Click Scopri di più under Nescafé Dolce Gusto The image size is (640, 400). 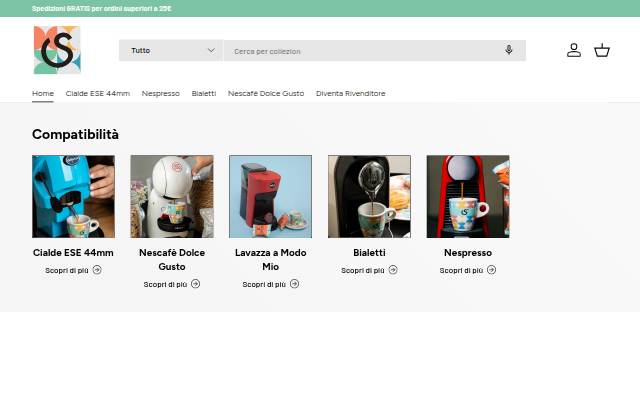pos(165,284)
